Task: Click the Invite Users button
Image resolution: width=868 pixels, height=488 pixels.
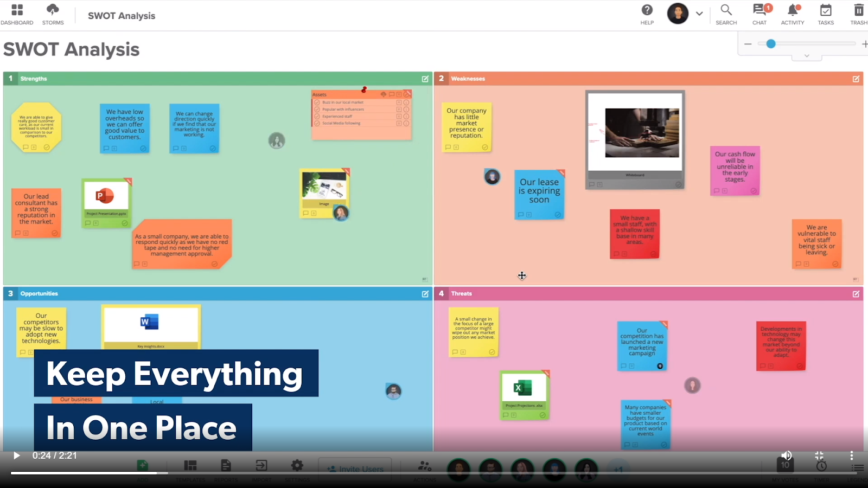Action: (355, 469)
